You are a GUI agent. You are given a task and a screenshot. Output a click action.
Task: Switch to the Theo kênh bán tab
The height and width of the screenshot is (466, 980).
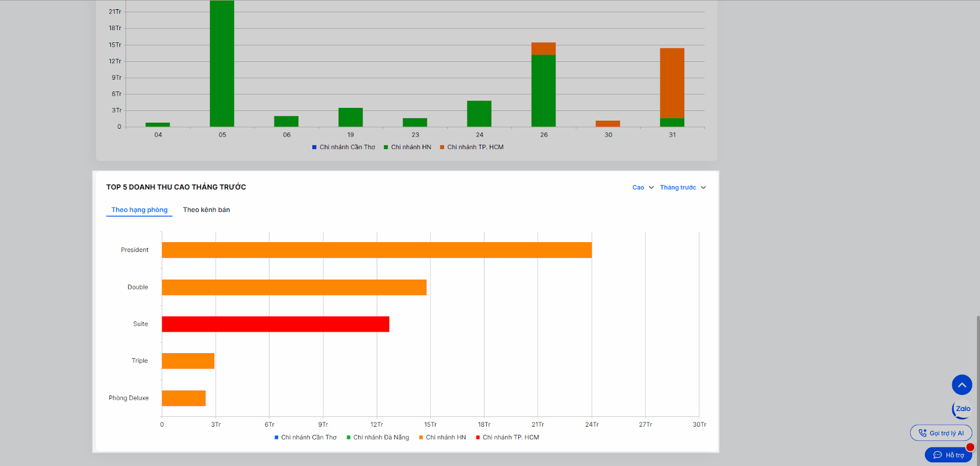pos(206,210)
